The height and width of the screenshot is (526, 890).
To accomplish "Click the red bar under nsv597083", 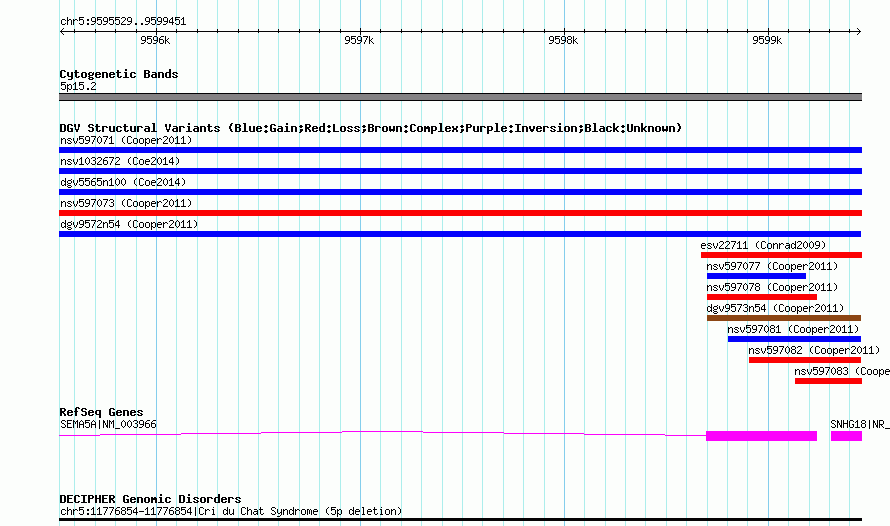I will 828,381.
